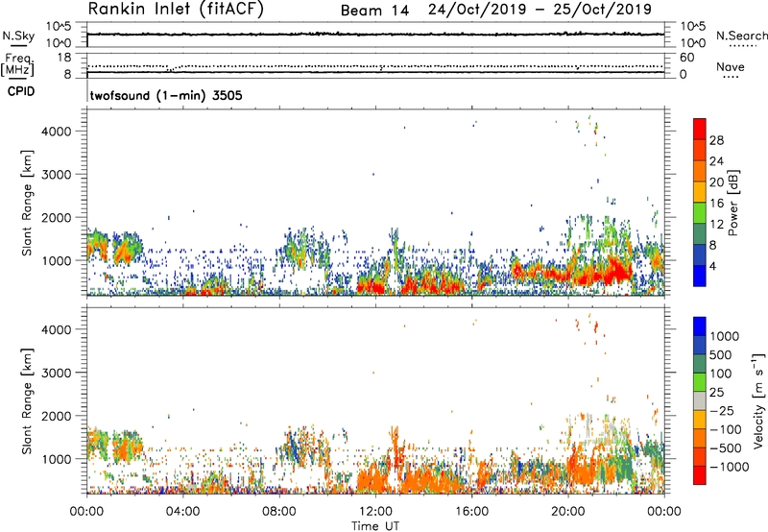This screenshot has width=768, height=532.
Task: Click the '-100' tick on Velocity color bar
Action: click(x=726, y=429)
